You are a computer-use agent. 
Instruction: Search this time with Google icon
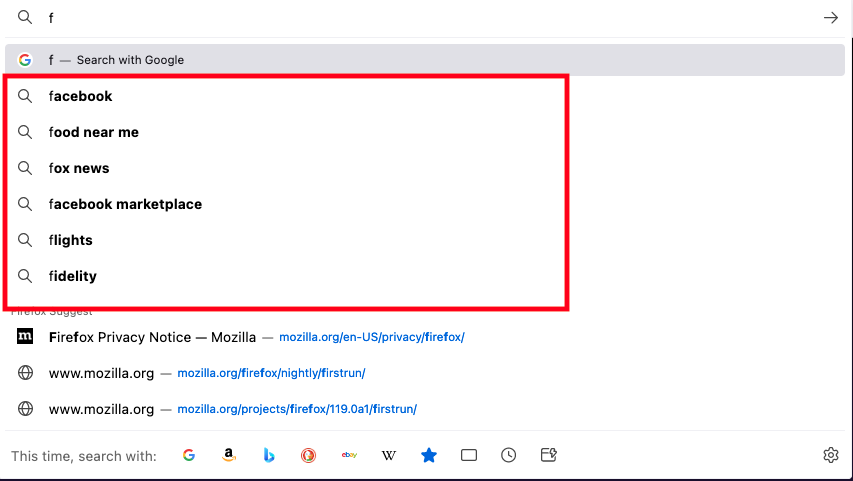pos(189,455)
